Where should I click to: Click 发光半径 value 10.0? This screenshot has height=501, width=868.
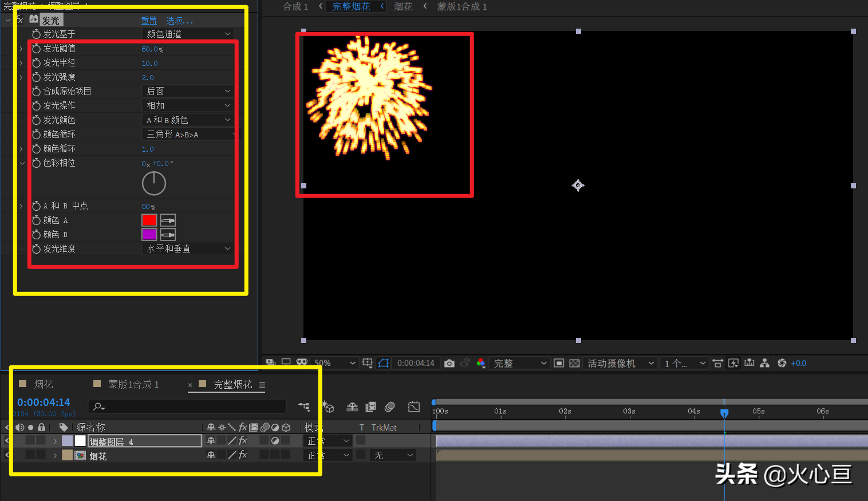[150, 64]
